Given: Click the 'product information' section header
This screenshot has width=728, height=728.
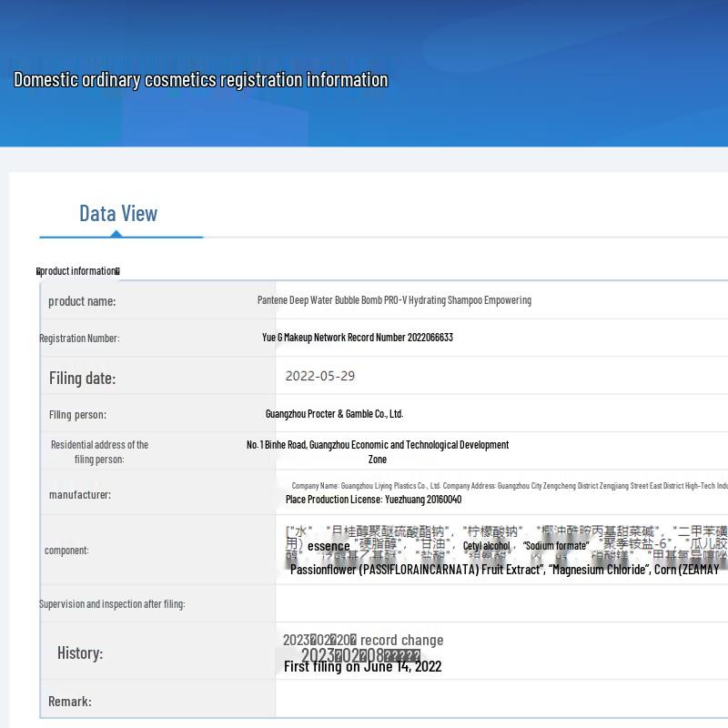Looking at the screenshot, I should point(78,271).
